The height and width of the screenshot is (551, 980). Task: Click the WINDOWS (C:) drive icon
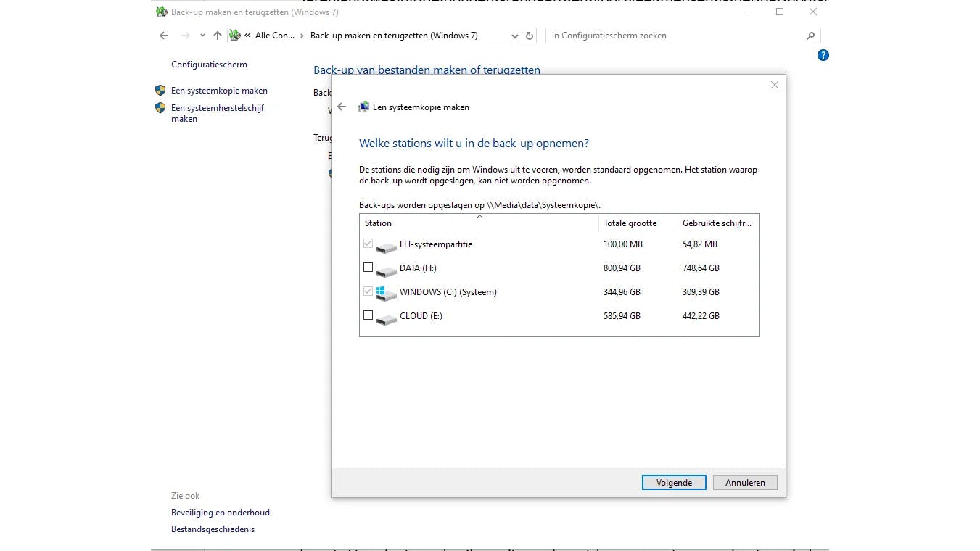click(x=386, y=294)
